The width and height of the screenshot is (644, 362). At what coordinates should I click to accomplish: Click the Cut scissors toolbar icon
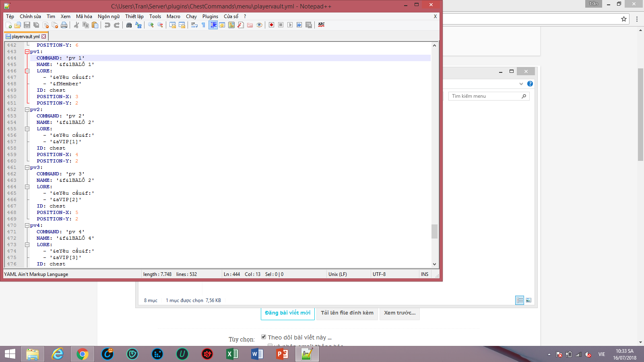(x=76, y=25)
